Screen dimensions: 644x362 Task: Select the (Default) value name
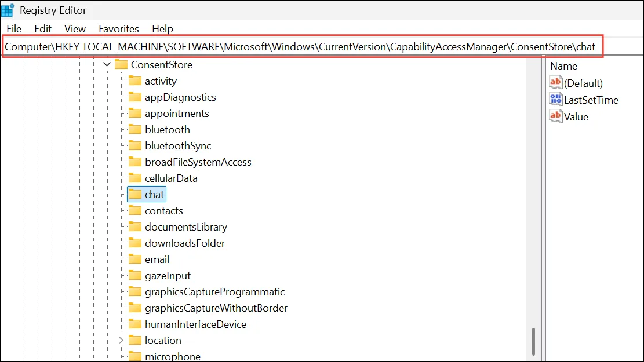[x=583, y=83]
